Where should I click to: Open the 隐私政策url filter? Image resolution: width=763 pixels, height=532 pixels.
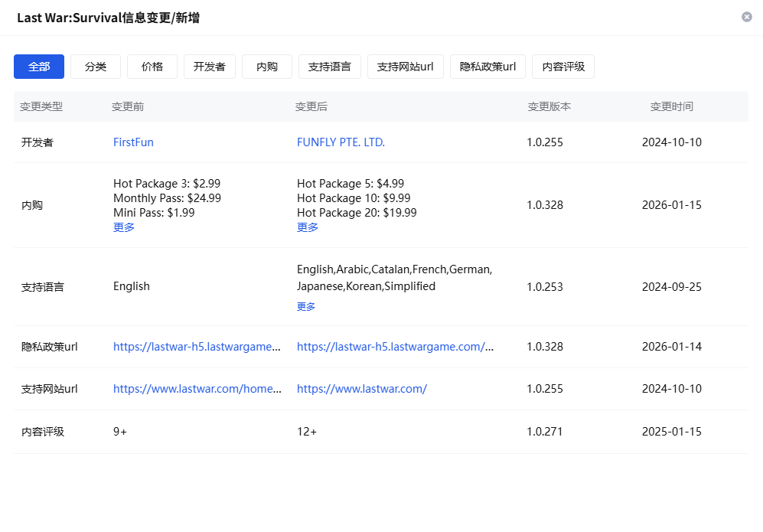[x=486, y=67]
